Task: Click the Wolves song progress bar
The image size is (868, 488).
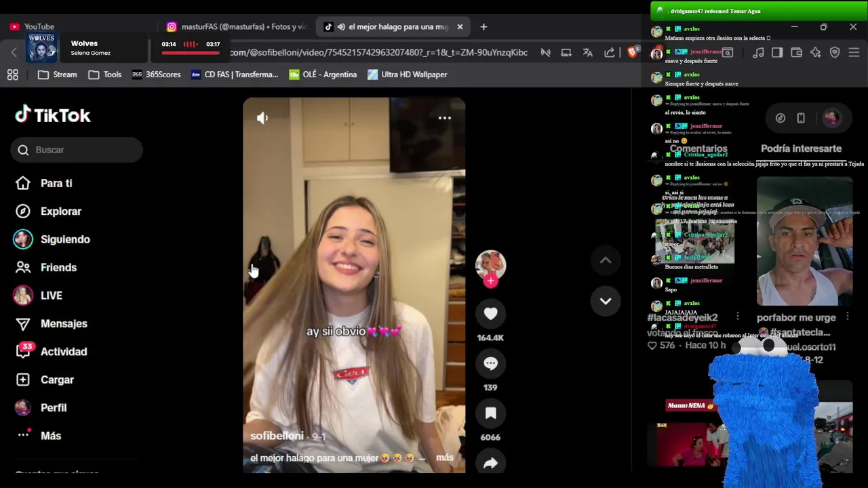Action: tap(191, 52)
